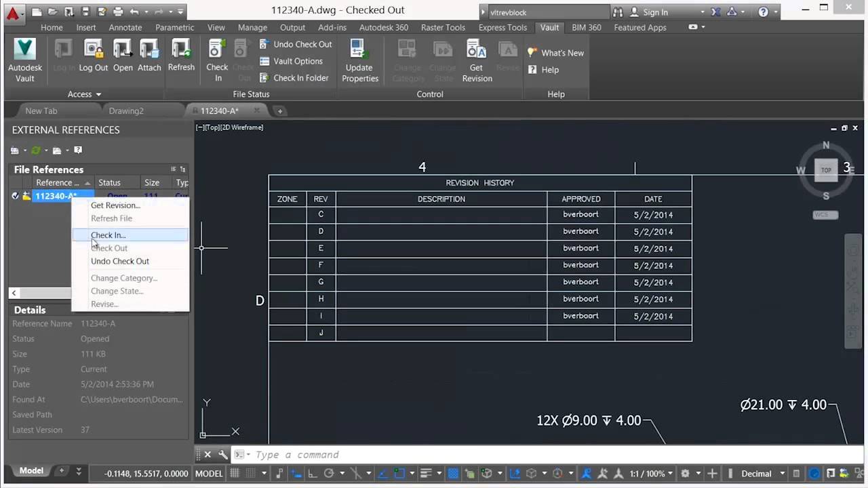Click the green refresh icon in External References
This screenshot has width=868, height=488.
pyautogui.click(x=36, y=150)
